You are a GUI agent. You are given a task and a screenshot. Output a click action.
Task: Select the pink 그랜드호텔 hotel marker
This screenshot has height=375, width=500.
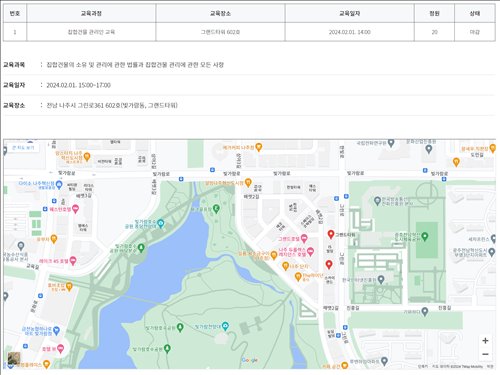304,239
